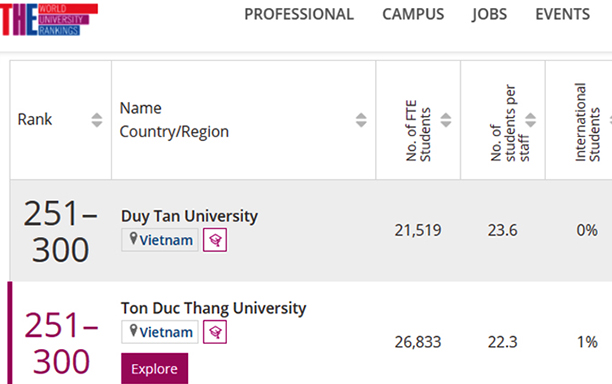Click location pin Vietnam tag under Duy Tan

coord(160,240)
